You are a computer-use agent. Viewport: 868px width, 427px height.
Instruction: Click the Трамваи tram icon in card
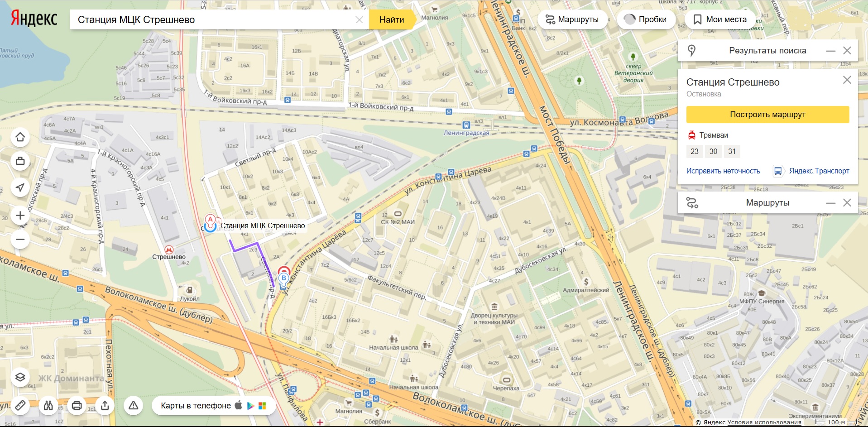click(691, 135)
